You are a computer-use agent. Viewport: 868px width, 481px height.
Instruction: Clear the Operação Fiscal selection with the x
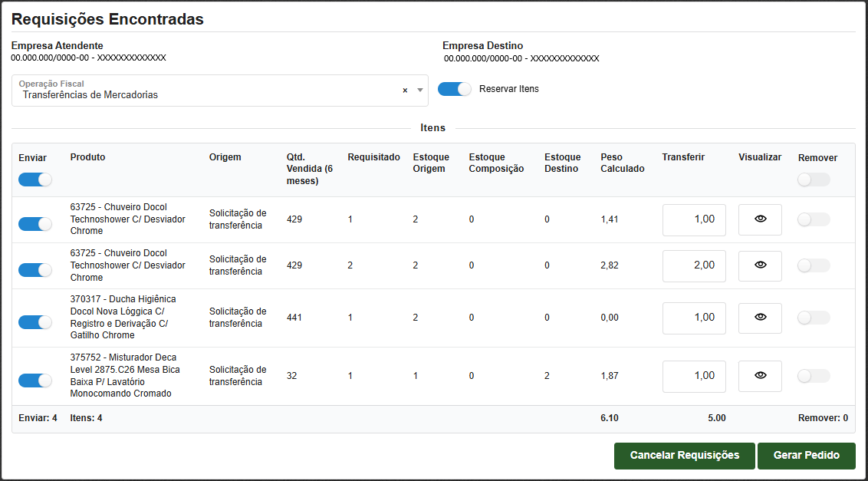[405, 91]
